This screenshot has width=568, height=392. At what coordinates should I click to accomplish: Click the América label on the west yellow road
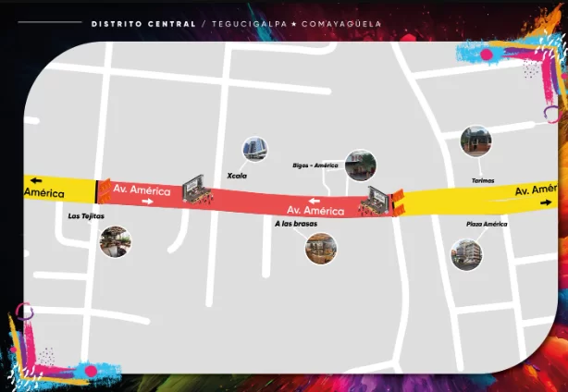tap(44, 193)
